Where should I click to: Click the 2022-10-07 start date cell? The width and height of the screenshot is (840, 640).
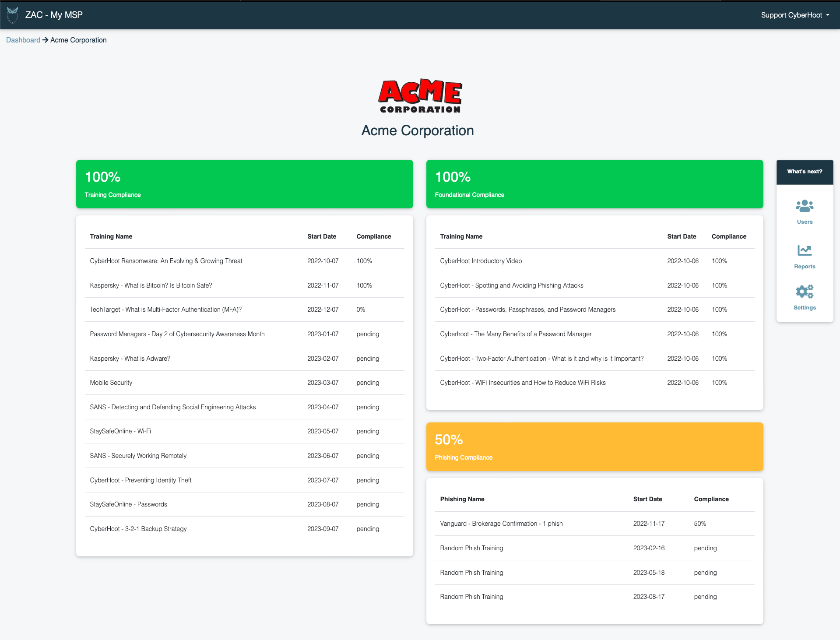(323, 261)
